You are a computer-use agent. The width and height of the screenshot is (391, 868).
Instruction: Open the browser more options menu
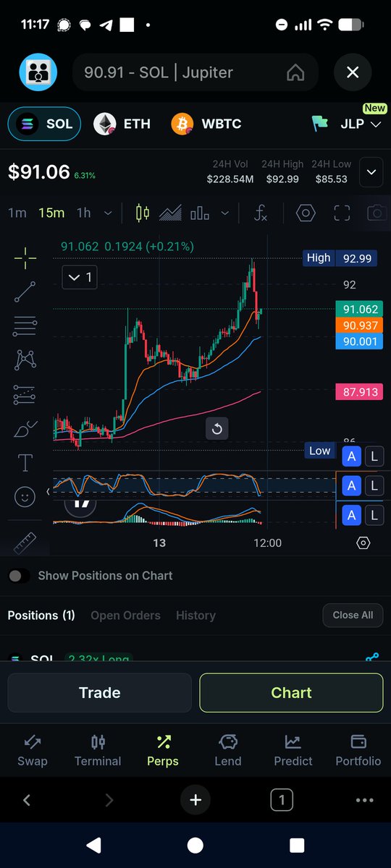tap(364, 800)
